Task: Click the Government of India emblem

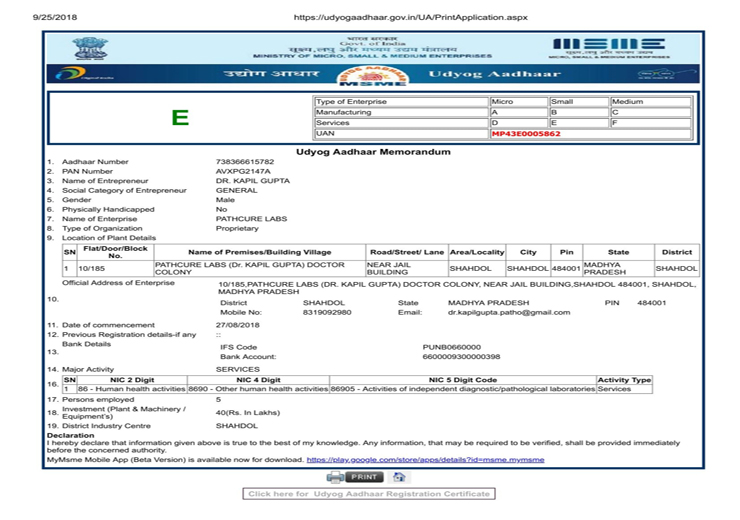Action: [90, 48]
